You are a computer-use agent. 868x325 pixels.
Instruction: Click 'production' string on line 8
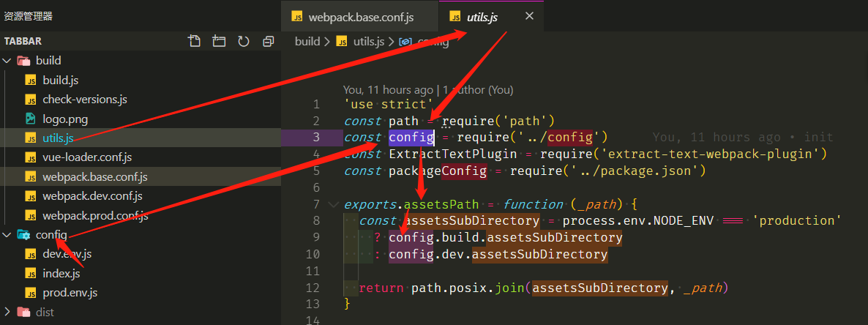798,221
